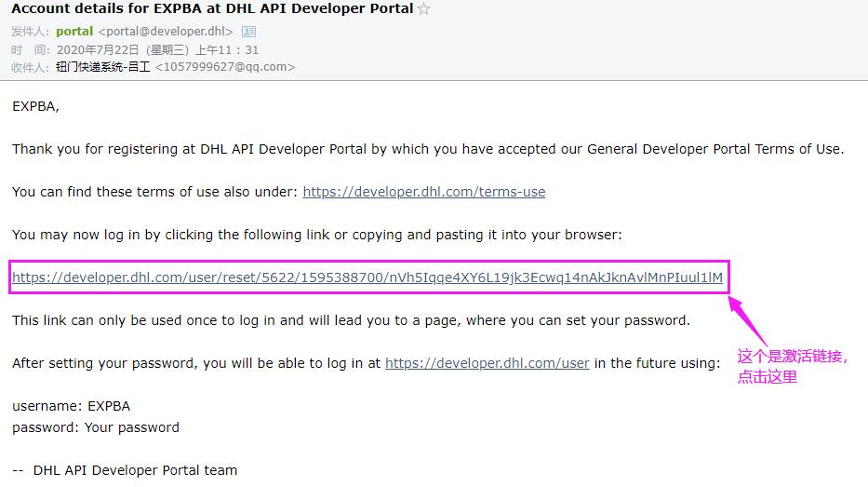Click the text password: Your password
The width and height of the screenshot is (868, 487).
pos(96,427)
